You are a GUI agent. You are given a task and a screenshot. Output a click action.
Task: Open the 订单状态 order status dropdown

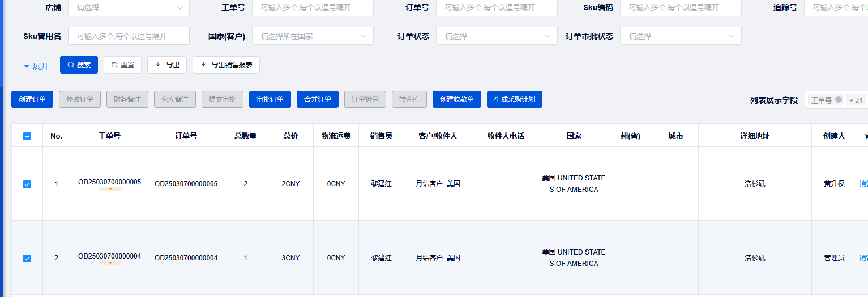pyautogui.click(x=497, y=36)
